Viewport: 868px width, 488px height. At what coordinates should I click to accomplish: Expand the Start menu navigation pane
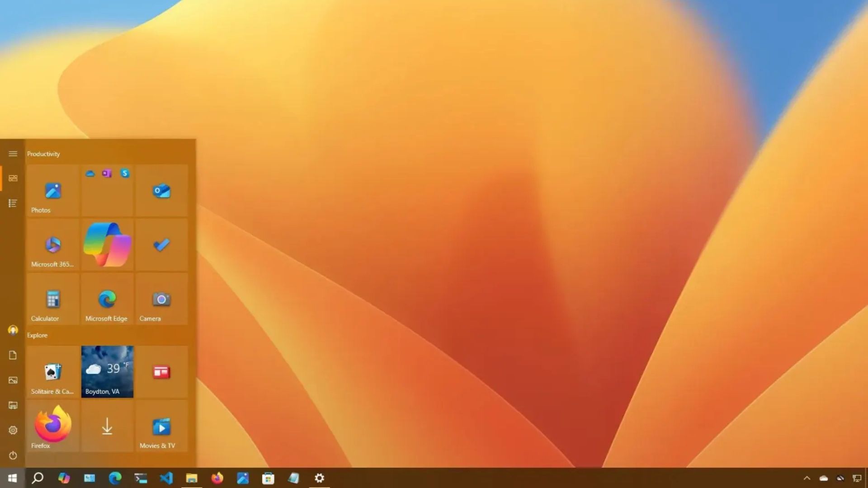coord(13,154)
